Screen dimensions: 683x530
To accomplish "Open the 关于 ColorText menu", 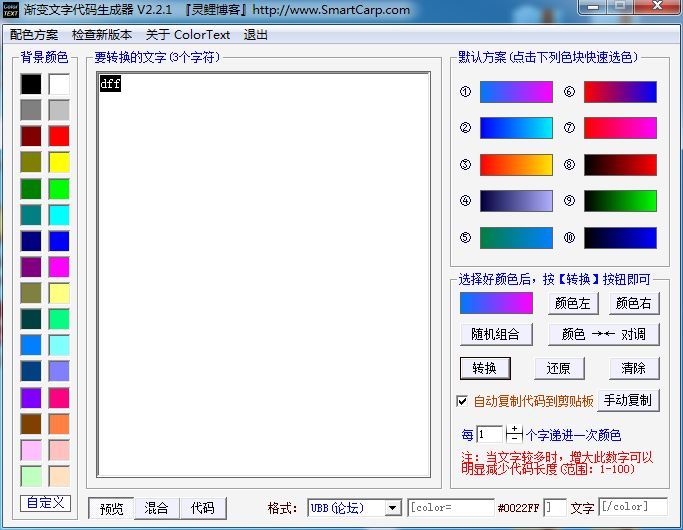I will click(x=188, y=34).
